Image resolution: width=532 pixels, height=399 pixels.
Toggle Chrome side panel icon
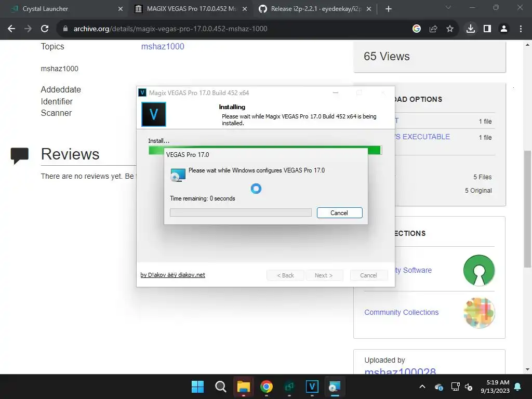pos(487,29)
